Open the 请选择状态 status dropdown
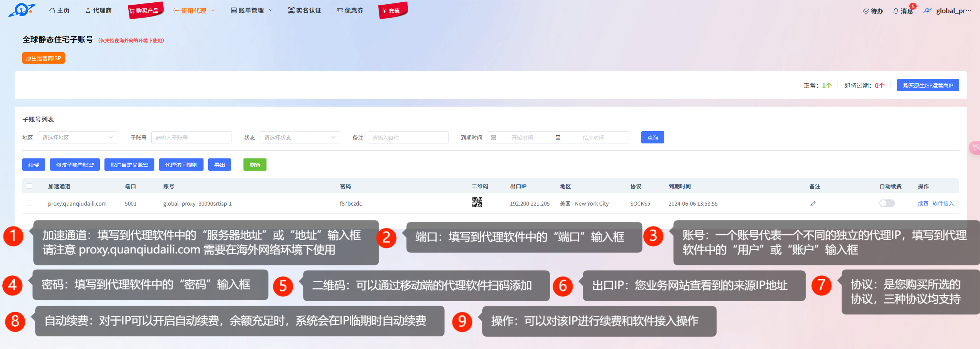Screen dimensions: 980x349 pyautogui.click(x=300, y=137)
